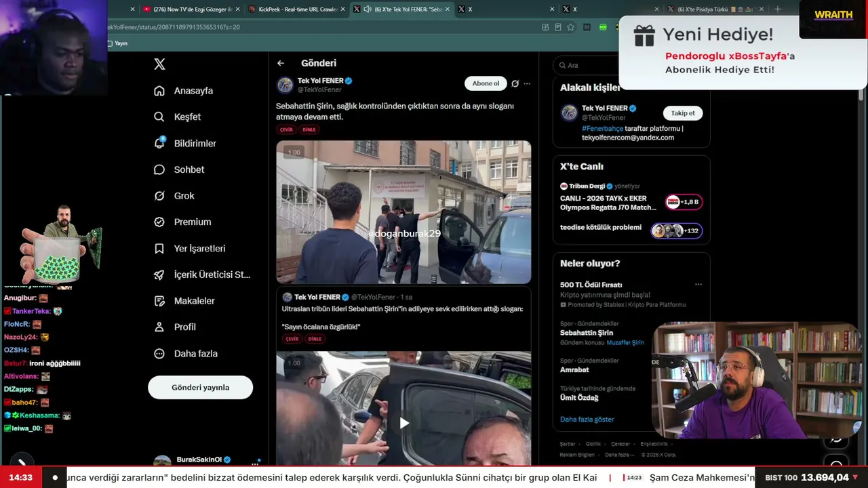The height and width of the screenshot is (488, 868).
Task: Close the KickPeek tab
Action: [343, 9]
